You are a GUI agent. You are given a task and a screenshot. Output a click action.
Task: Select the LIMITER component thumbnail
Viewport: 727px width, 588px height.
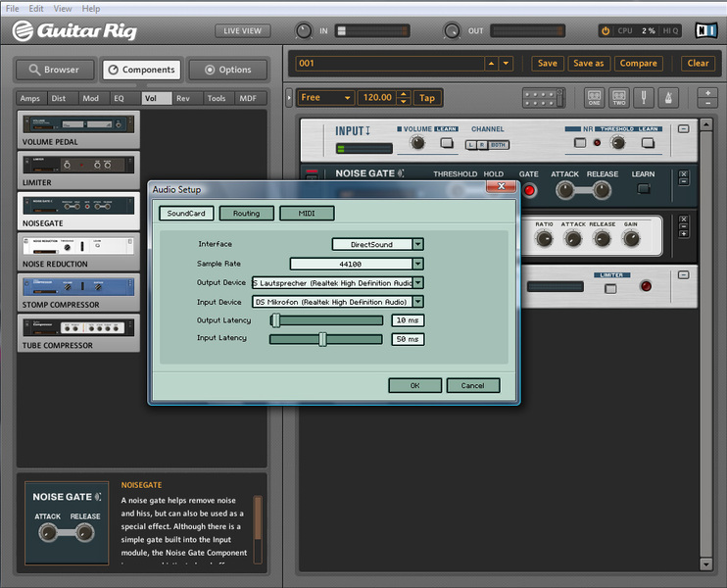[78, 171]
